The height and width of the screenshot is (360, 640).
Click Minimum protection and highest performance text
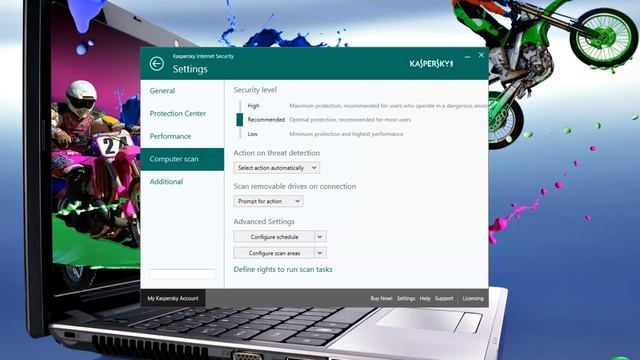pos(346,134)
